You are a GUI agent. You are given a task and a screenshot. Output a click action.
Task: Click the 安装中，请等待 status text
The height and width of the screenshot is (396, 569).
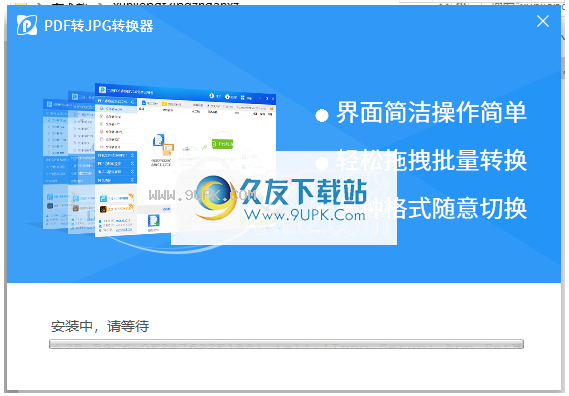(100, 326)
